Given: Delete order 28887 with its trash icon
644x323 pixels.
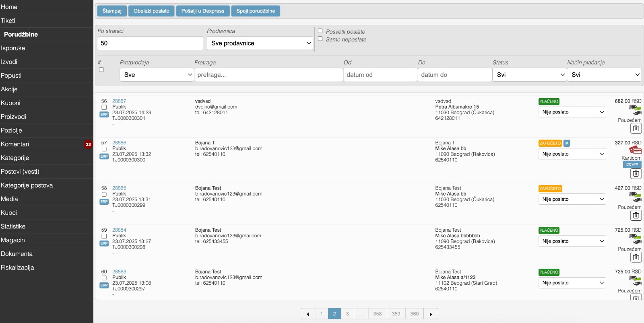Looking at the screenshot, I should pos(636,128).
